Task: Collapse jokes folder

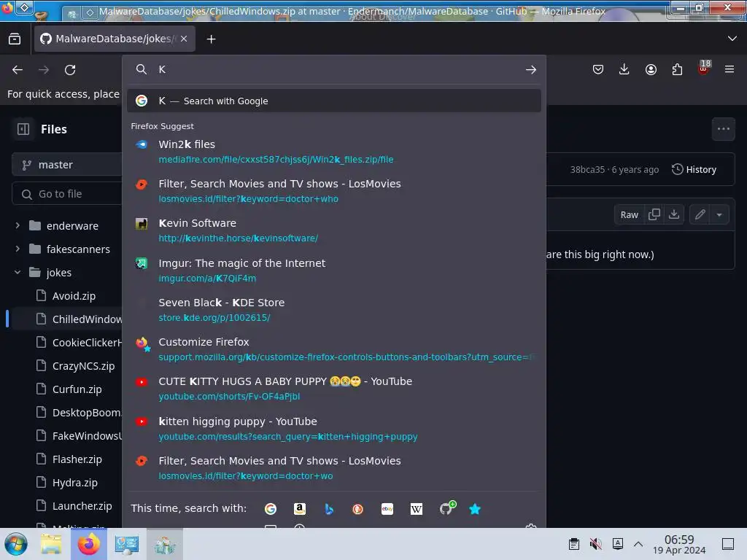Action: point(18,272)
